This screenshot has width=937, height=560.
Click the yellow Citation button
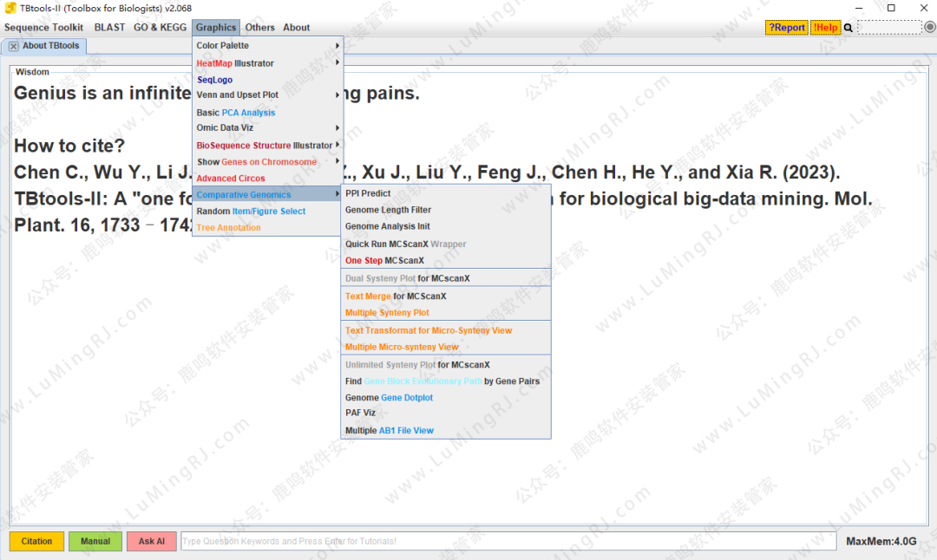(36, 542)
